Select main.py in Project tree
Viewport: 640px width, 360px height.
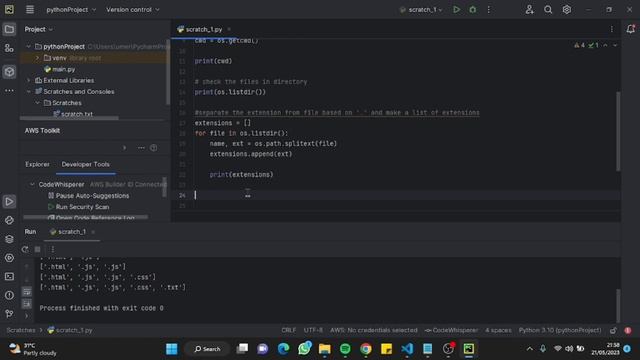coord(60,69)
